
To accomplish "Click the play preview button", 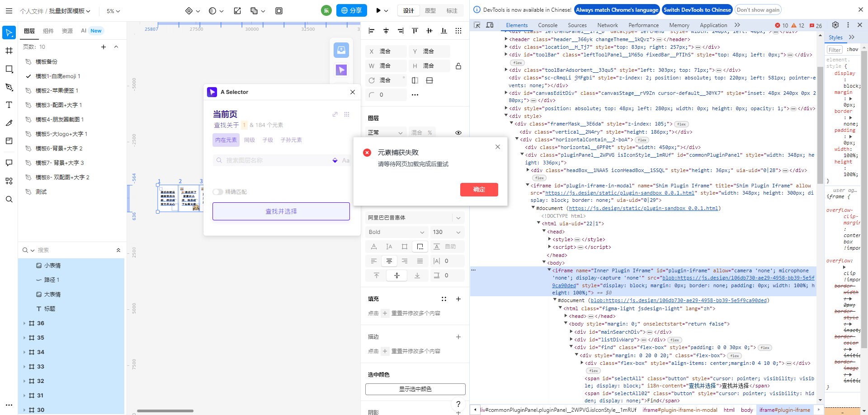I will (x=379, y=11).
